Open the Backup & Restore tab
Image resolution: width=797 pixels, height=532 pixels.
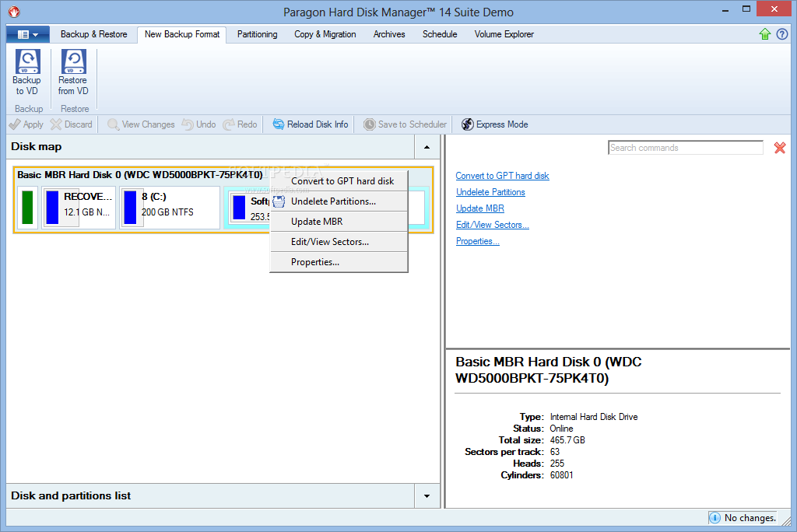point(94,34)
